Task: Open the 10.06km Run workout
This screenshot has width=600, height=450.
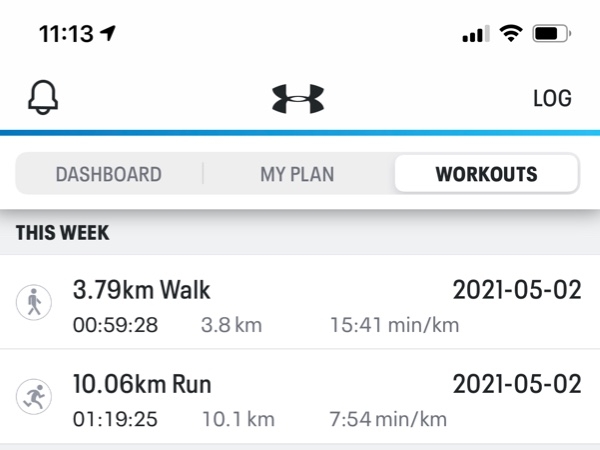Action: tap(300, 396)
